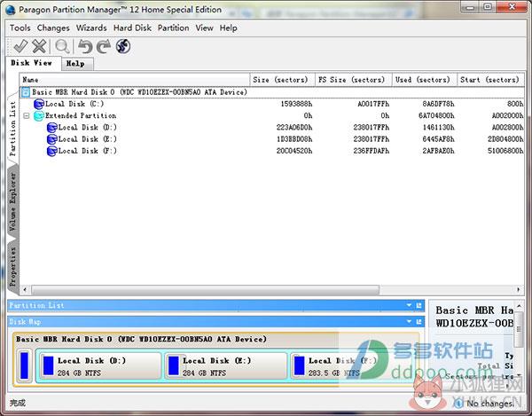Select Local Disk (C:) row in the list
532x416 pixels.
pyautogui.click(x=272, y=104)
